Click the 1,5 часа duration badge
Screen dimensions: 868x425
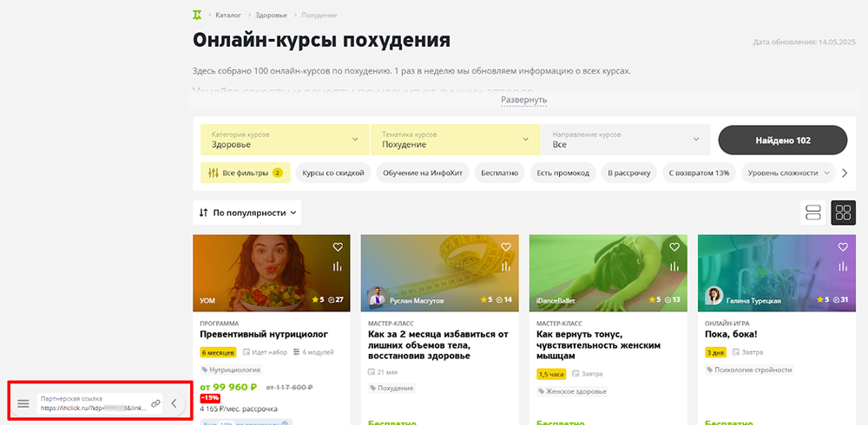tap(552, 374)
